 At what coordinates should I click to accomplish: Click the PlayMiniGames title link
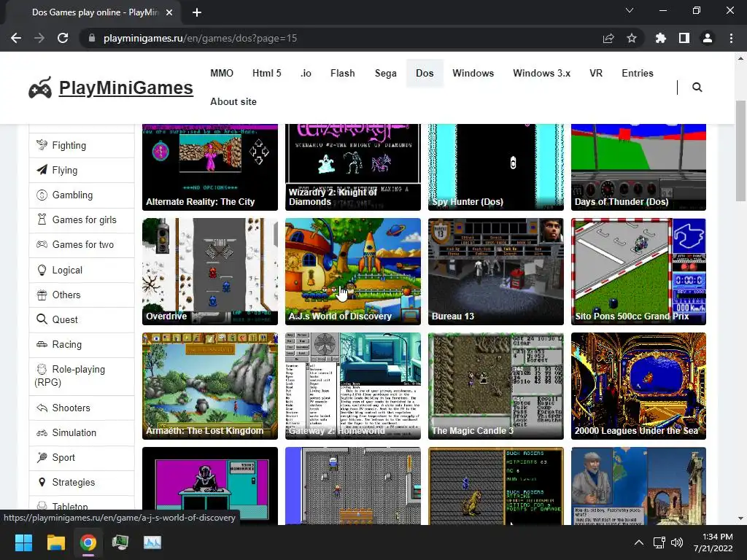tap(125, 88)
